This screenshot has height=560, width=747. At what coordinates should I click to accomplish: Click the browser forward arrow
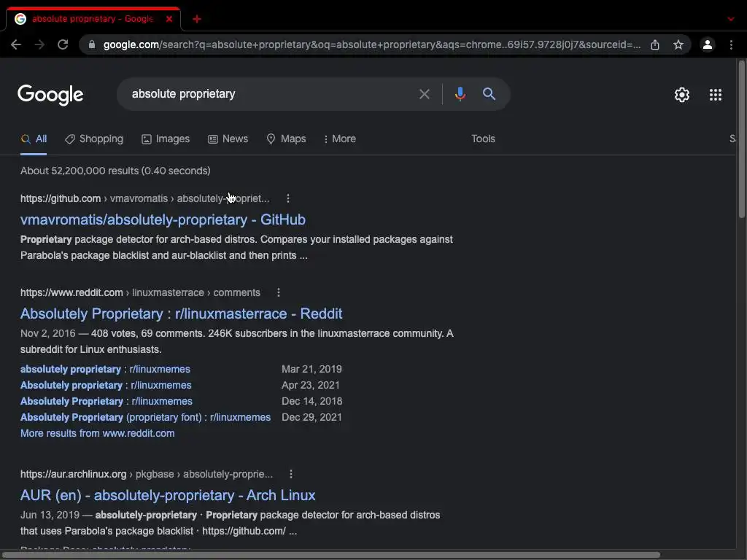39,44
